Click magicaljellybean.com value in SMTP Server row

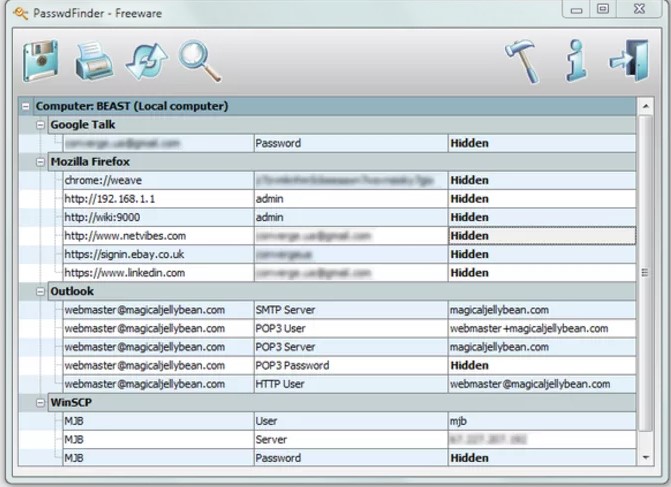[542, 310]
